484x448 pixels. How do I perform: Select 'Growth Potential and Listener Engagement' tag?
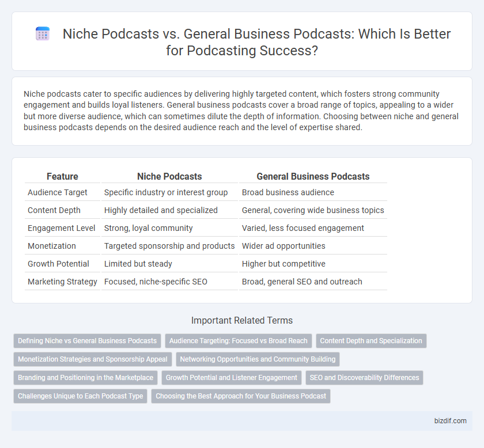pyautogui.click(x=232, y=378)
